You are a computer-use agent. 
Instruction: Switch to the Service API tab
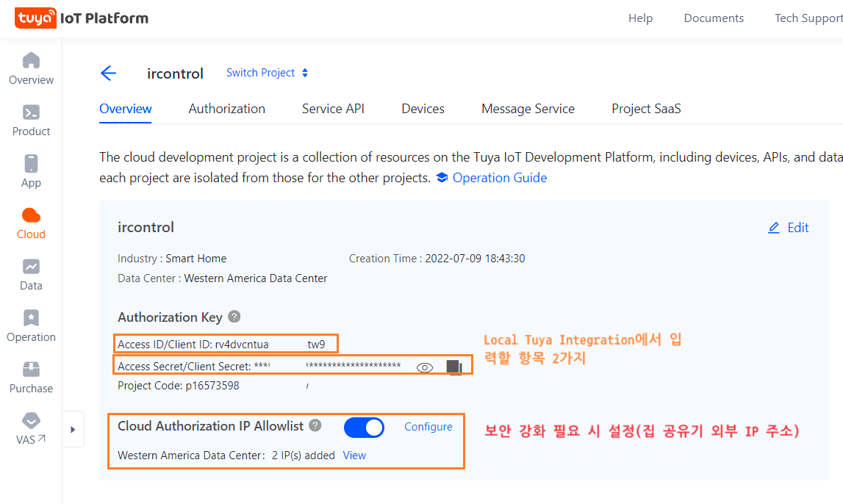point(334,109)
